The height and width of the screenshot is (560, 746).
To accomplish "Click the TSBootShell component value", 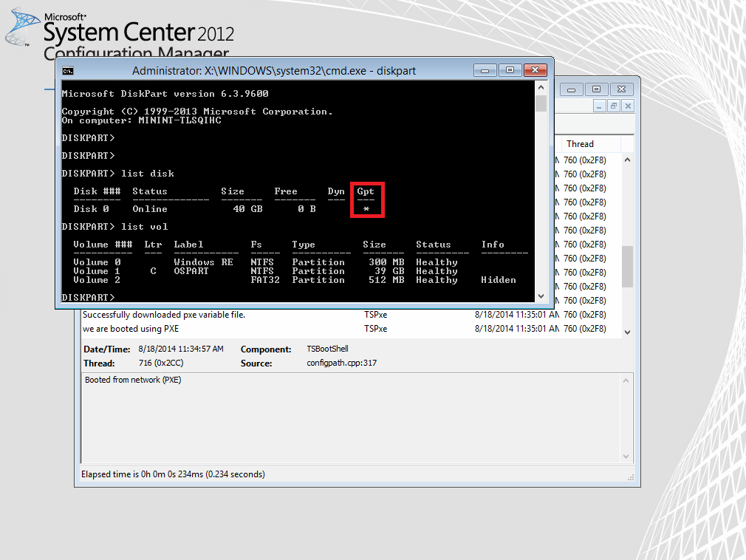I will click(x=327, y=349).
